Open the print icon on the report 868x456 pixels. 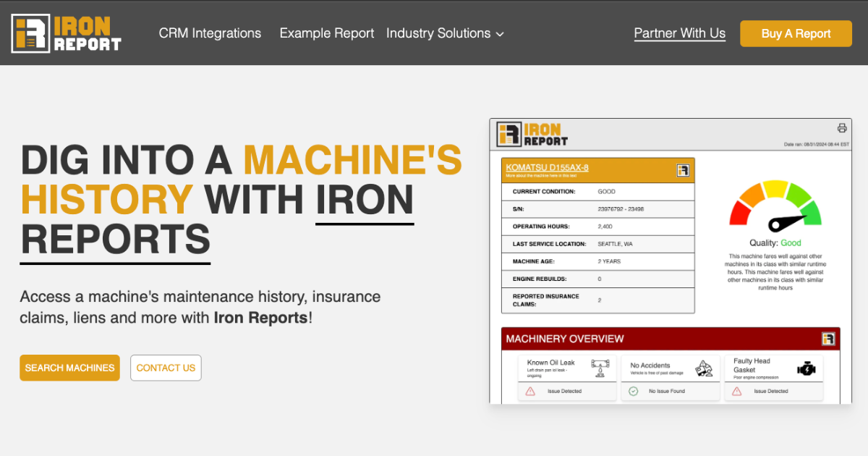pyautogui.click(x=841, y=127)
